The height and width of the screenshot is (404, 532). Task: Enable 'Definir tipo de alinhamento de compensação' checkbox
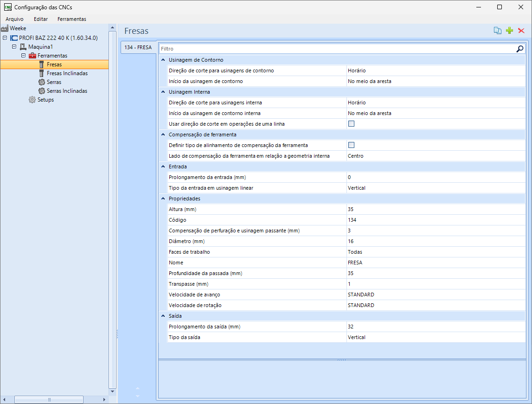tap(351, 145)
